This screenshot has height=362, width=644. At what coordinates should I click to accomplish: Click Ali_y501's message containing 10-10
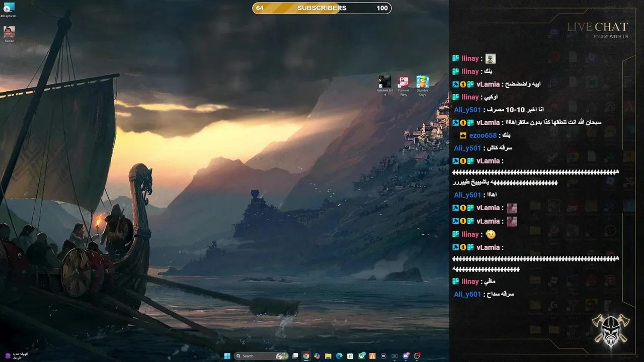point(499,110)
